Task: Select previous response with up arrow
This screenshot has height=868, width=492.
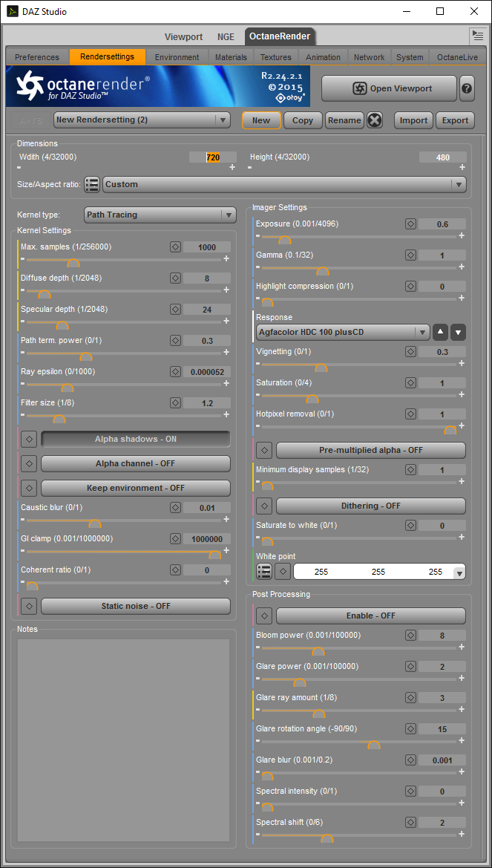Action: coord(441,332)
